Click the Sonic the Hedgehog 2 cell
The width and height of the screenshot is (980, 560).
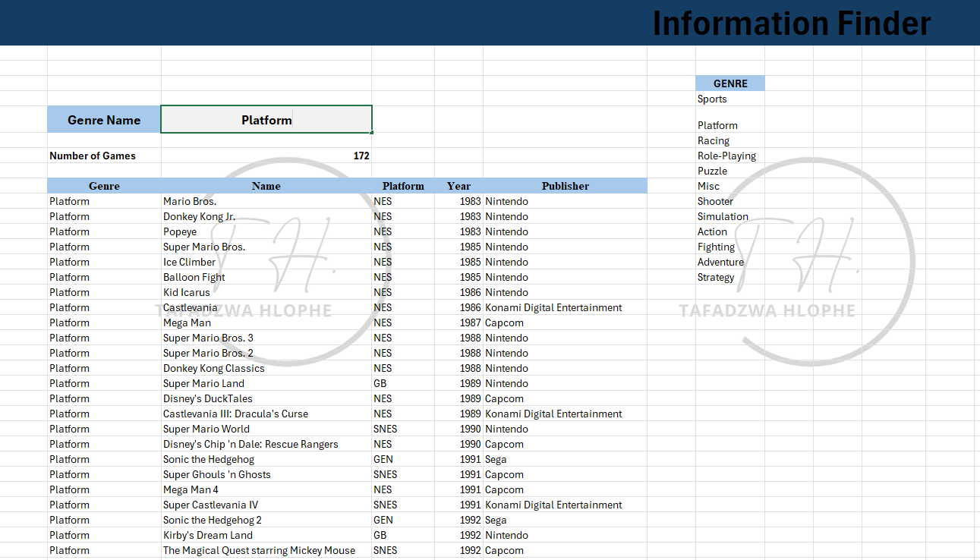coord(213,520)
